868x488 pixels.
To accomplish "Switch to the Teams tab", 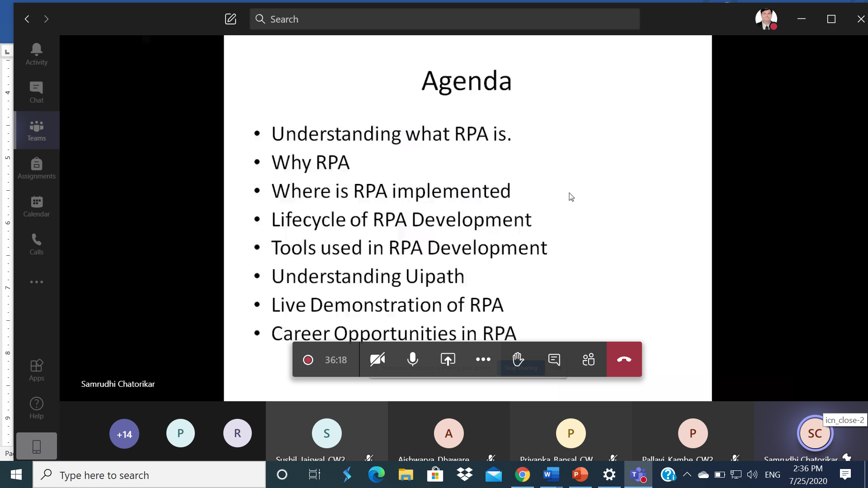I will point(36,130).
